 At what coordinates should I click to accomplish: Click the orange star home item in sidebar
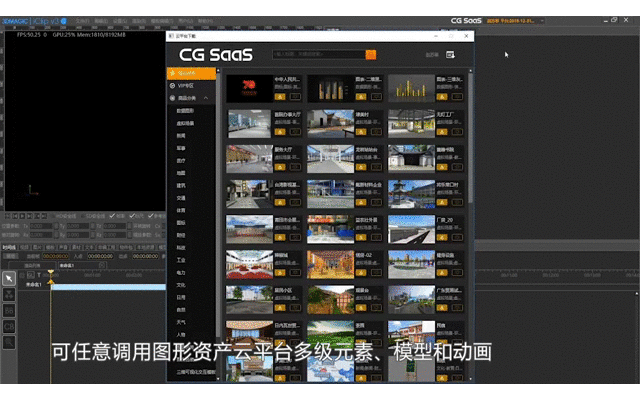click(x=191, y=73)
